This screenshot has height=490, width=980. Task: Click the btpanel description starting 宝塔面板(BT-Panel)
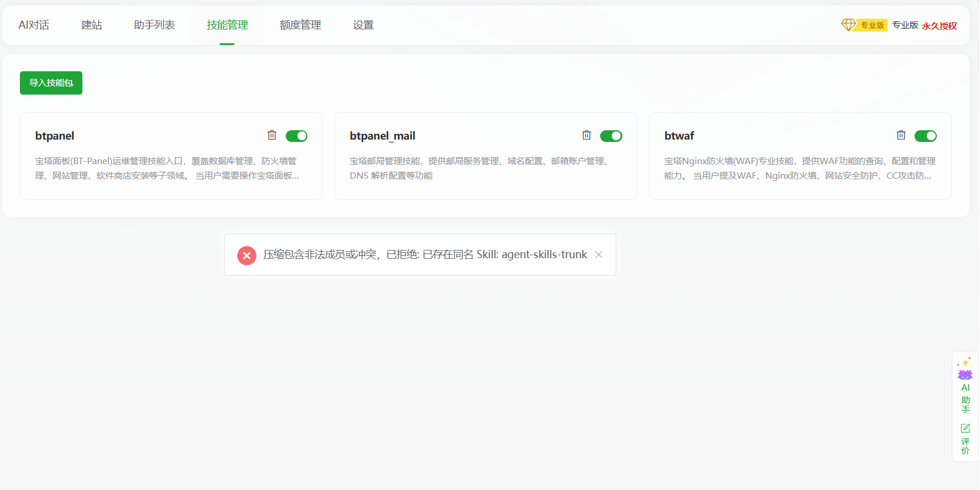tap(167, 168)
